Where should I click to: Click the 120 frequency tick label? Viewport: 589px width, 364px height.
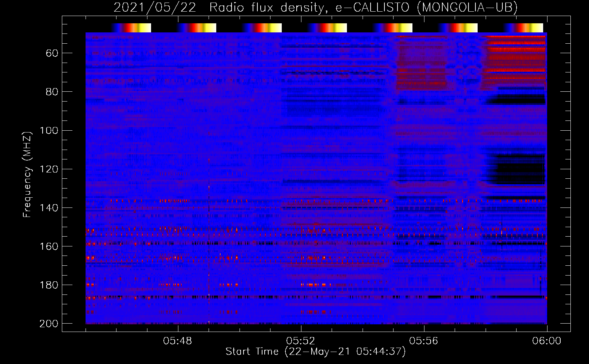[x=49, y=169]
